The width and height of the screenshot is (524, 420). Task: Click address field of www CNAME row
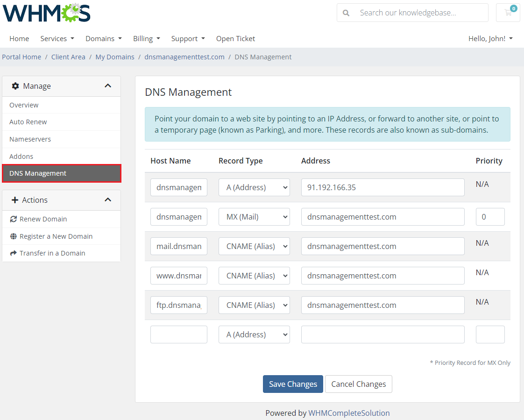pyautogui.click(x=382, y=276)
